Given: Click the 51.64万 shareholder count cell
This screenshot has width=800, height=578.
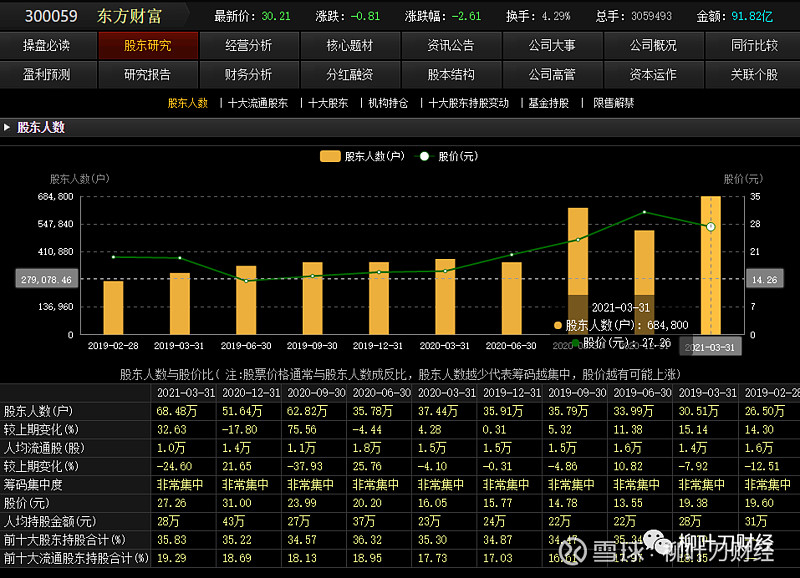Looking at the screenshot, I should point(242,411).
